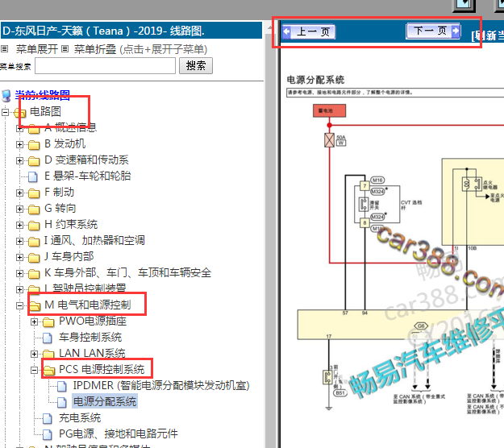Image resolution: width=504 pixels, height=448 pixels.
Task: Collapse the 电路图 root node
Action: pyautogui.click(x=5, y=112)
